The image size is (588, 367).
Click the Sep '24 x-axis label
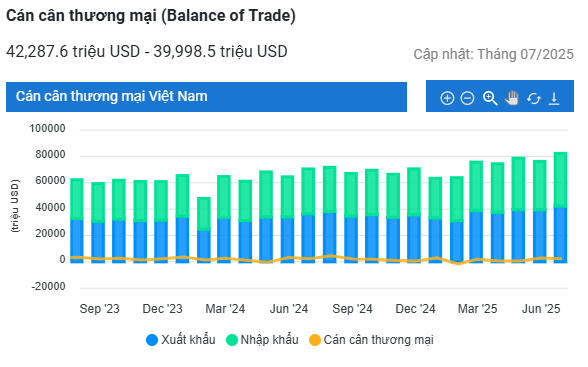click(x=352, y=309)
